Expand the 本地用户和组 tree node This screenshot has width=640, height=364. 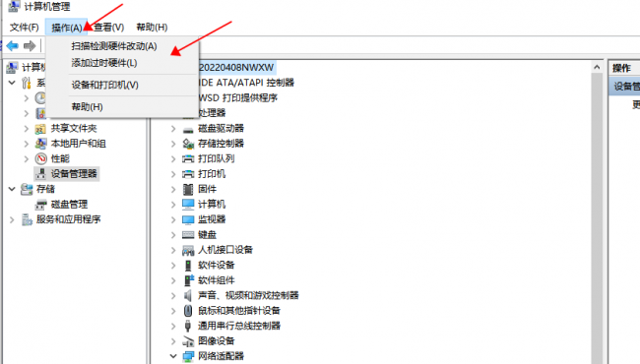[27, 144]
